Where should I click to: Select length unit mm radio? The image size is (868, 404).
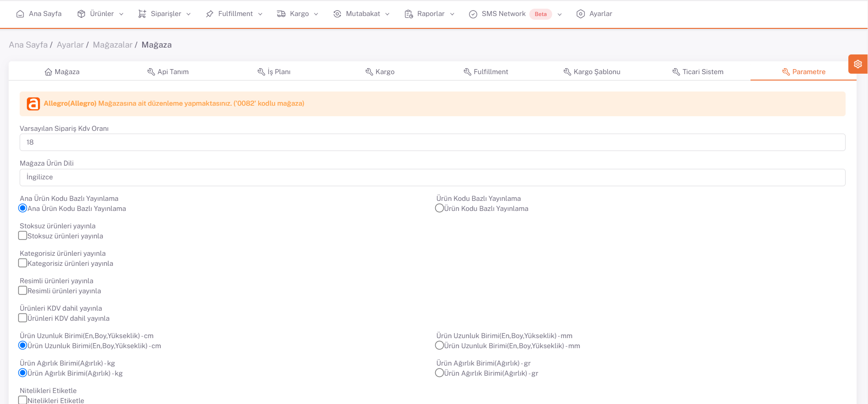(439, 345)
